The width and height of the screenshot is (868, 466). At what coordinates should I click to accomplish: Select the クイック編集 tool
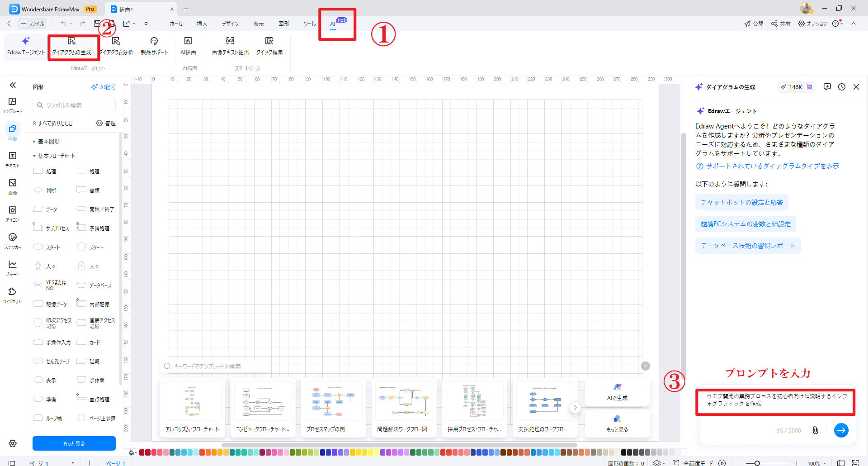[269, 45]
